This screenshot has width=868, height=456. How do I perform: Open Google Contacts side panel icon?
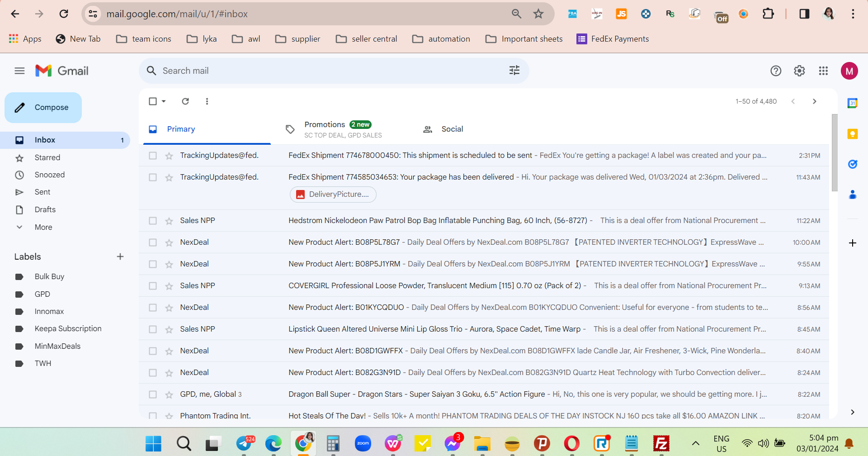pos(853,195)
